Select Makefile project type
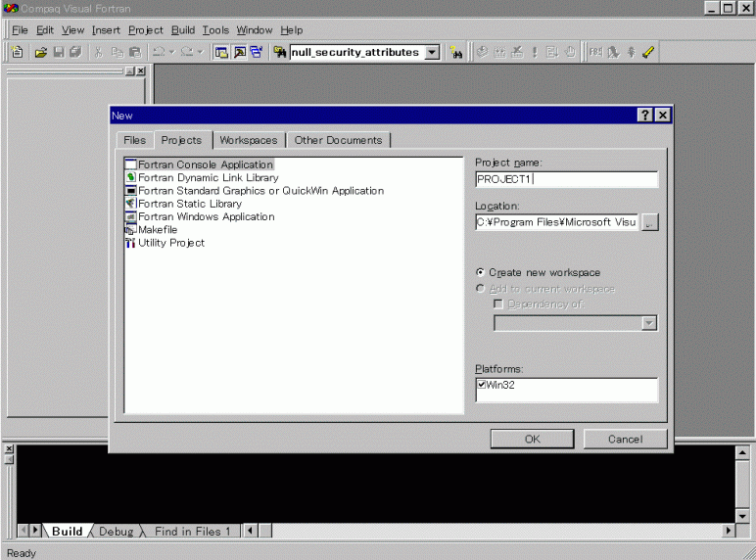Viewport: 756px width, 560px height. [158, 229]
